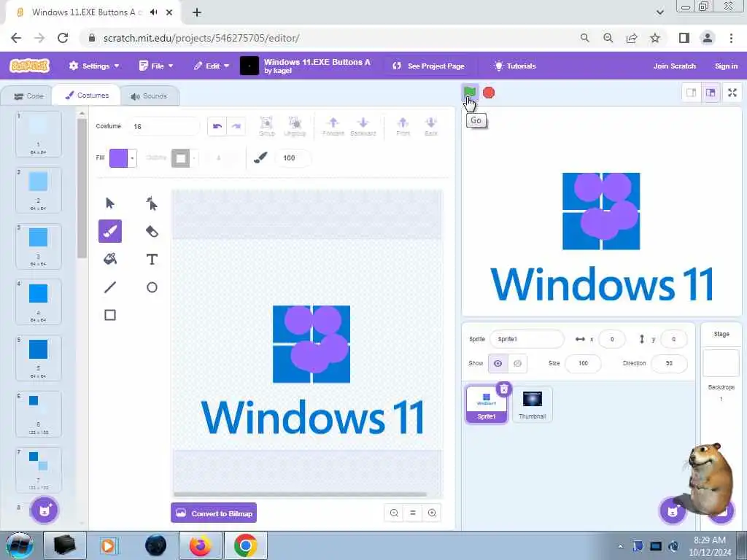
Task: Reload the page in Chrome
Action: 63,38
